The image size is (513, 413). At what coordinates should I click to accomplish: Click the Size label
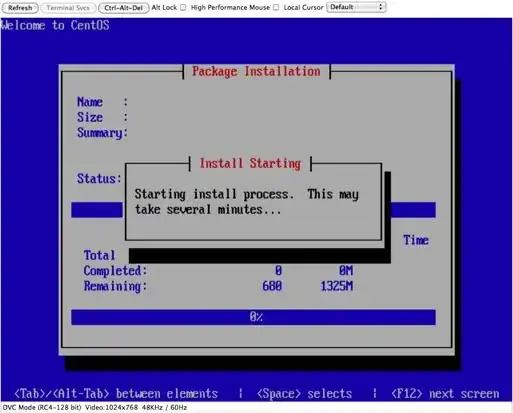pyautogui.click(x=90, y=117)
